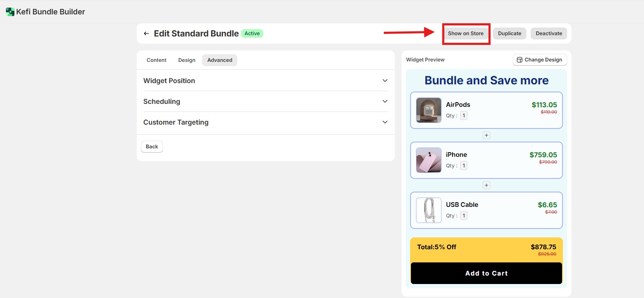Click the iPhone product image
Image resolution: width=644 pixels, height=298 pixels.
pyautogui.click(x=428, y=160)
